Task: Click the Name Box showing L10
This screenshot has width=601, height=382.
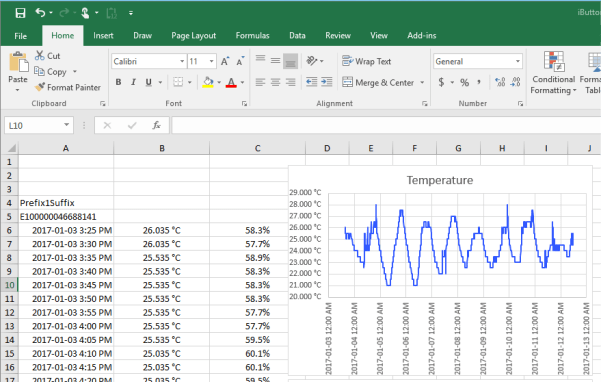Action: point(39,126)
